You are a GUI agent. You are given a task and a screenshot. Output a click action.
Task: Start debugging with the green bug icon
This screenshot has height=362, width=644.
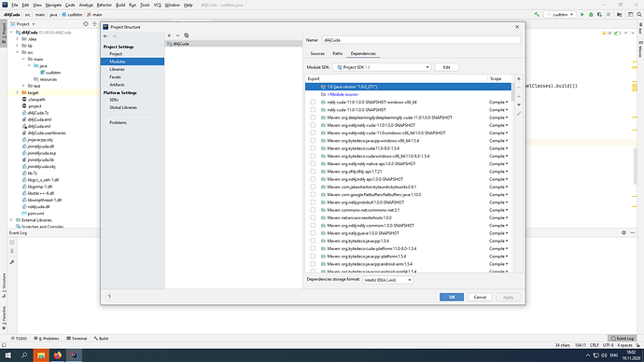pyautogui.click(x=591, y=14)
